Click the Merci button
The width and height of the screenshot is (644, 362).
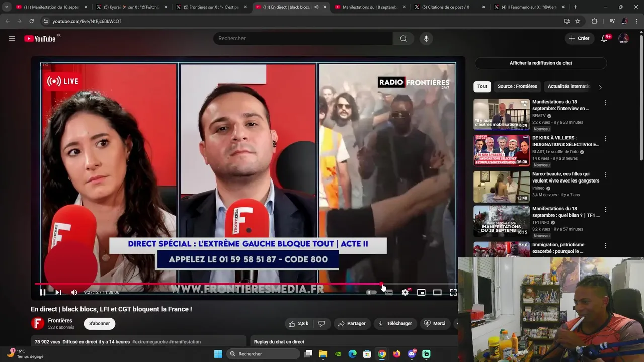click(x=435, y=323)
